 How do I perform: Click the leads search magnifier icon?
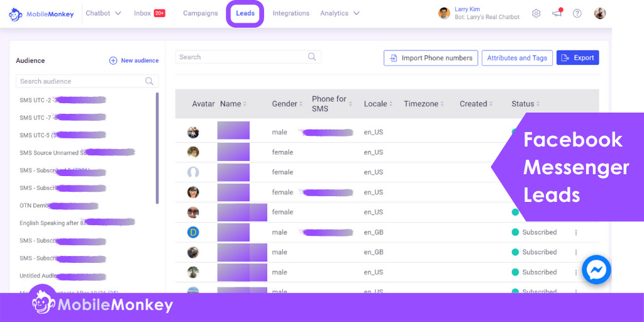click(x=312, y=57)
